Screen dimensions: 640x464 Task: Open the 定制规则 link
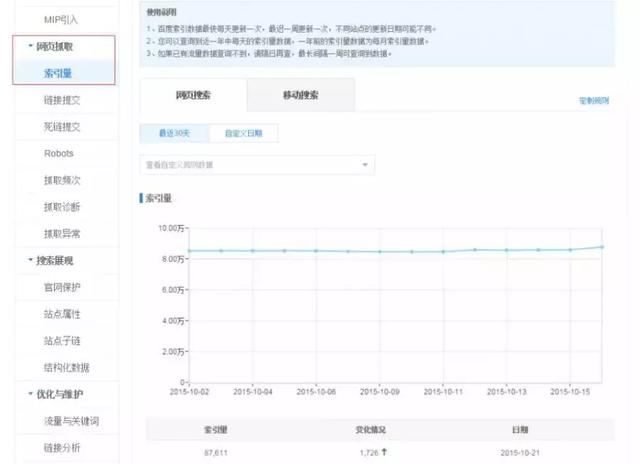point(594,102)
